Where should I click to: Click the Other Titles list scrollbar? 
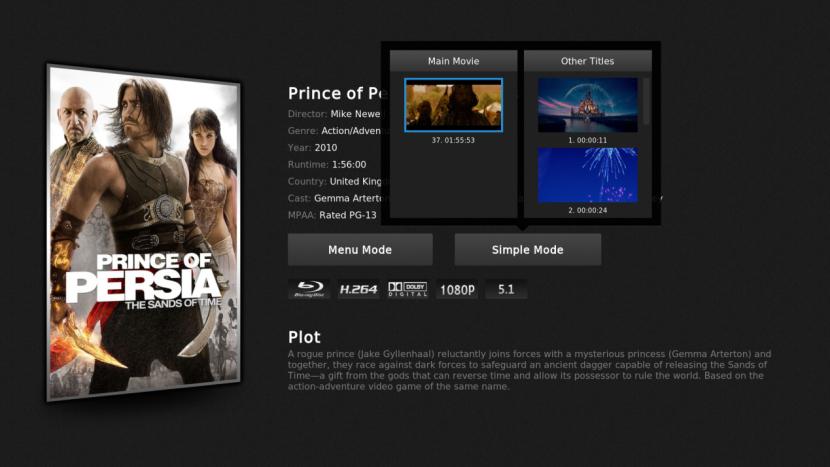[646, 102]
